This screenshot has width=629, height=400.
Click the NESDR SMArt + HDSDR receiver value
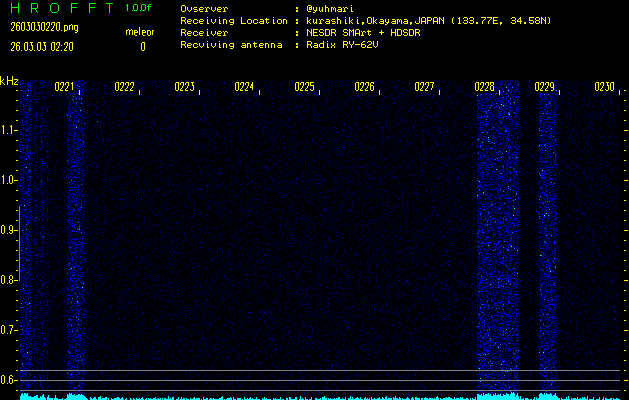point(363,33)
